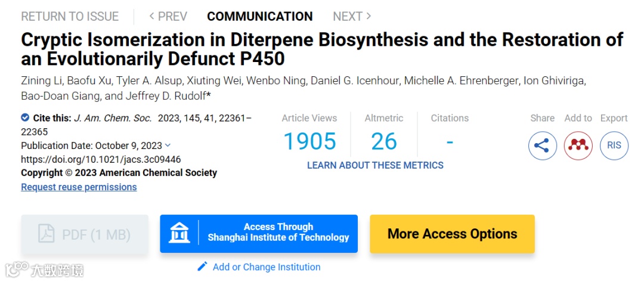644x282 pixels.
Task: Click the institution building icon
Action: tap(179, 233)
